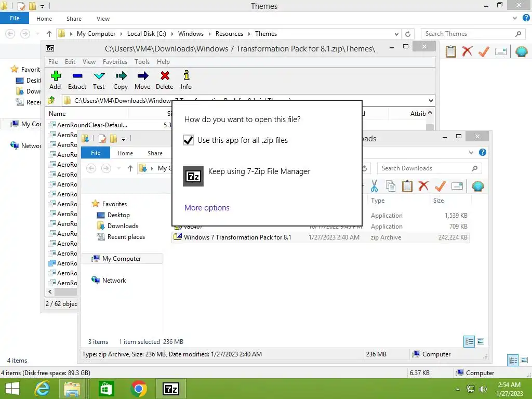The image size is (532, 399).
Task: Select AeroRoundClear-Defaul... in 7-Zip list
Action: click(x=92, y=125)
